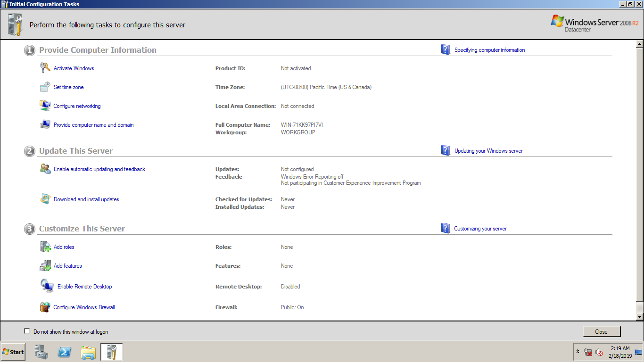Click the scrollbar down arrow

[x=640, y=317]
